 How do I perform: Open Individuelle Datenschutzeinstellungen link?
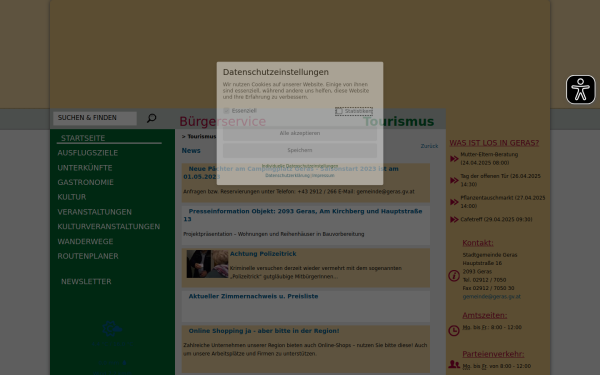tap(300, 166)
